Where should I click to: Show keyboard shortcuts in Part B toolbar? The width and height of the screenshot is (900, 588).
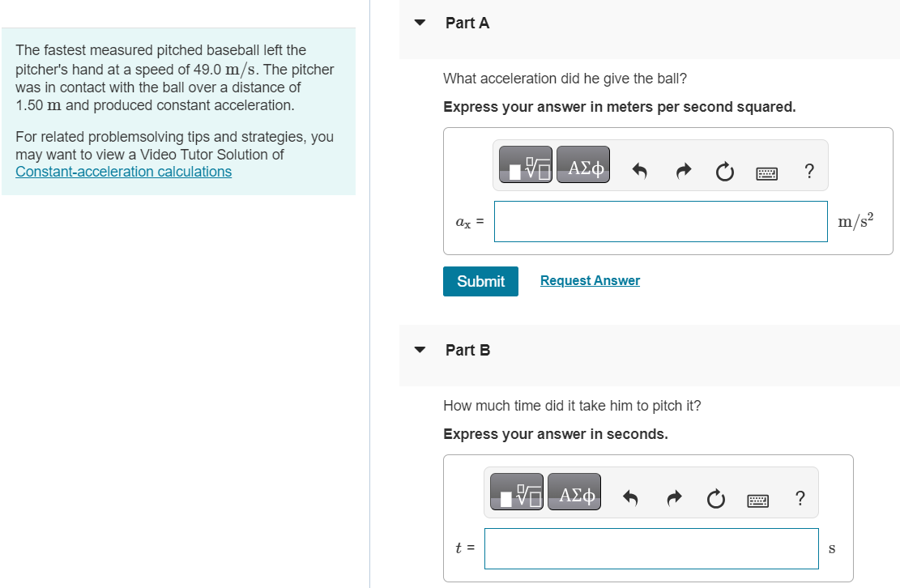(758, 501)
